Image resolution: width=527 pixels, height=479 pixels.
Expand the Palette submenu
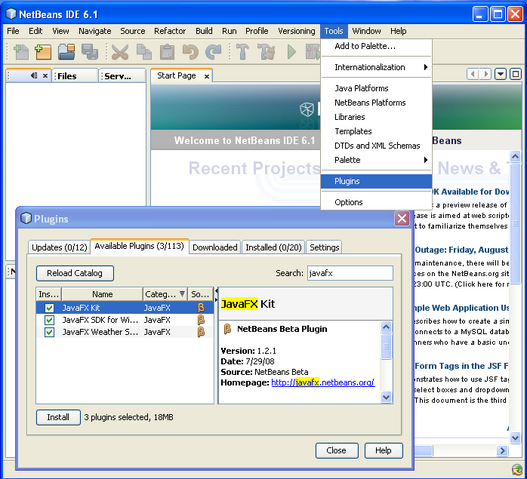376,160
